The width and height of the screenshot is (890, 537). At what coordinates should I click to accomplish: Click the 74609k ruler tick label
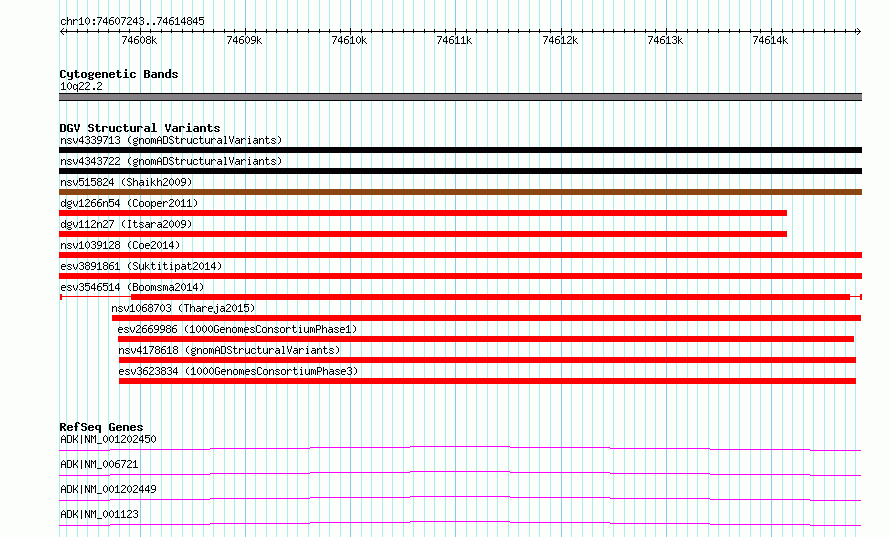[x=244, y=40]
